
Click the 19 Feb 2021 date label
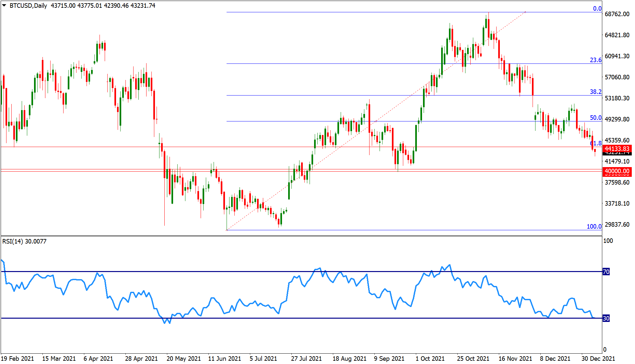pos(17,358)
